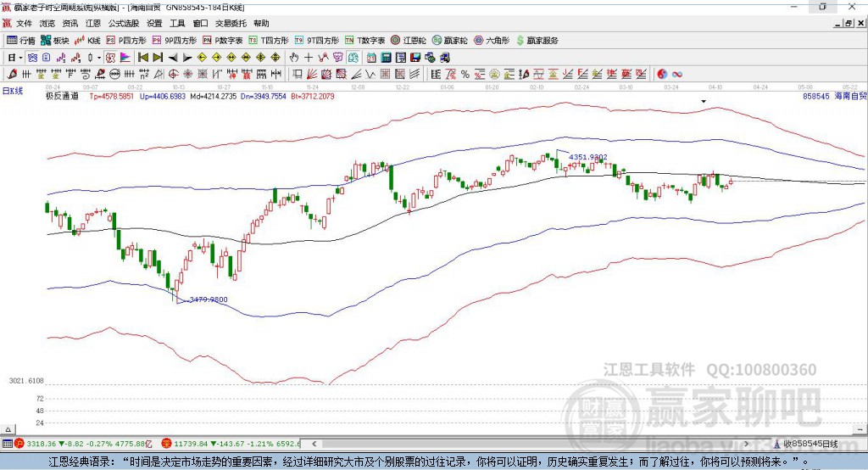The image size is (868, 470).
Task: Open 赢家服务 service button
Action: tap(537, 41)
